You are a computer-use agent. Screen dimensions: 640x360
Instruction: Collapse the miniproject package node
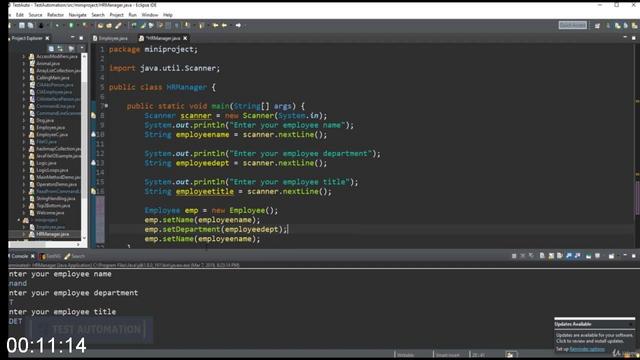[19, 220]
